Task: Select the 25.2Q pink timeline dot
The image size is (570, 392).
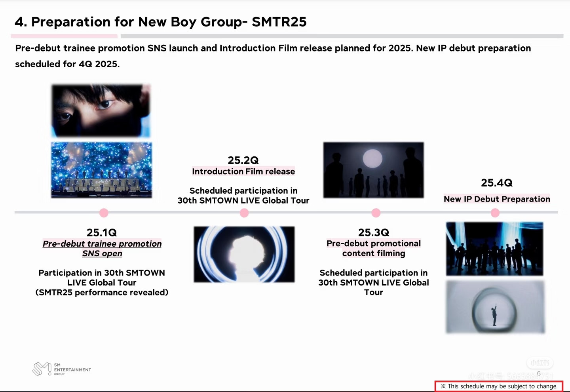Action: (x=244, y=213)
